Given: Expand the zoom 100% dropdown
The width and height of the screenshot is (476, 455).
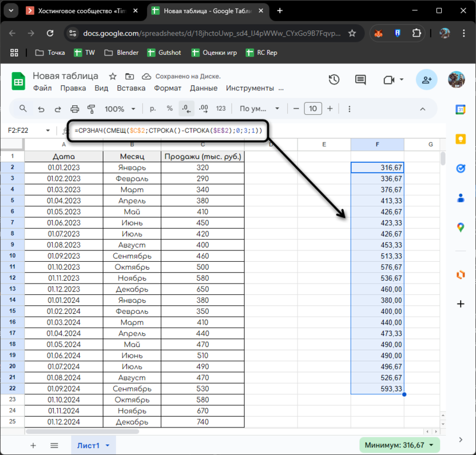Looking at the screenshot, I should click(x=120, y=109).
